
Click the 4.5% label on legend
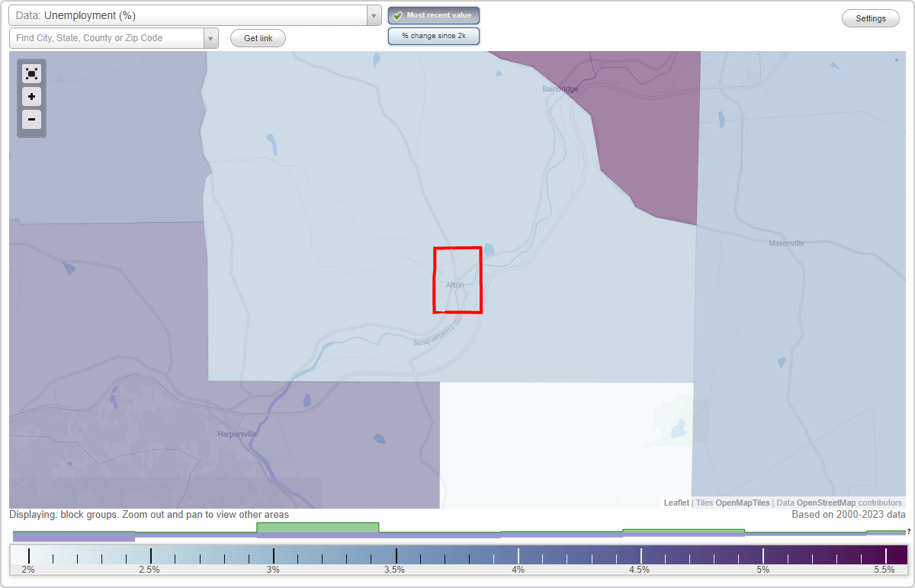click(x=639, y=570)
